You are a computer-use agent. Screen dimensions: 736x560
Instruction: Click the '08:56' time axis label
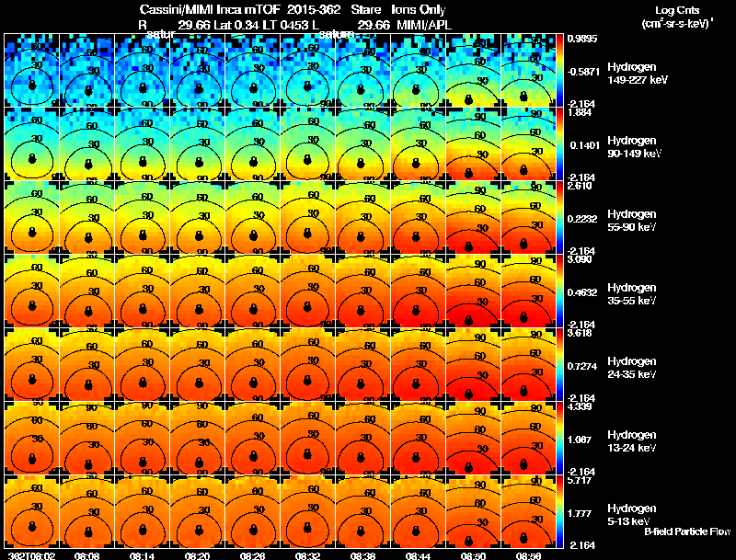[528, 555]
